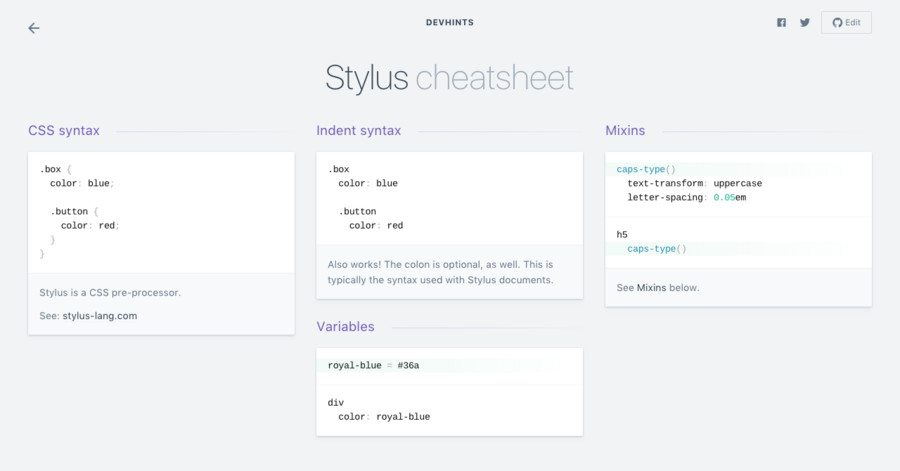Click 'color: blue;' in CSS syntax card

(x=82, y=183)
